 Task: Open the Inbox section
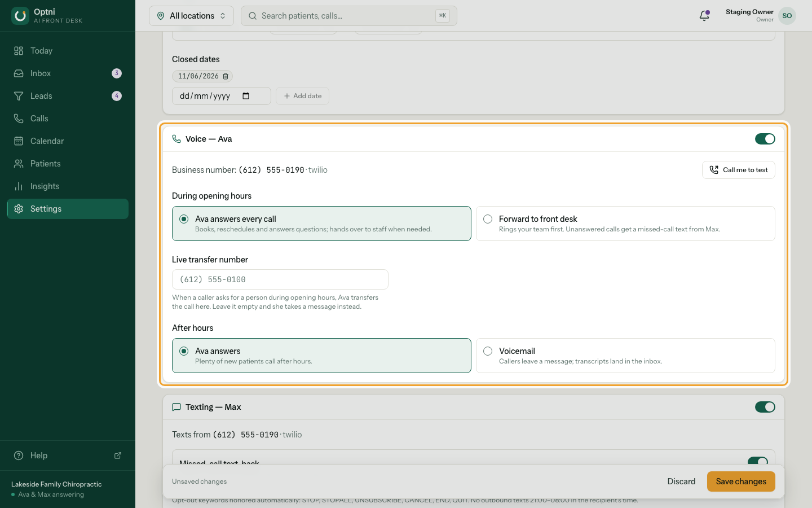tap(68, 73)
